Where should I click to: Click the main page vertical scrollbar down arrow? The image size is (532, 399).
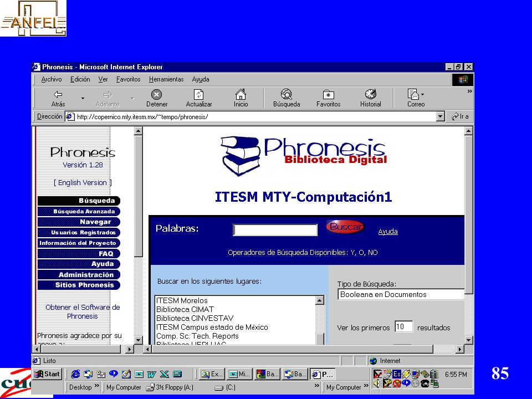[x=469, y=340]
